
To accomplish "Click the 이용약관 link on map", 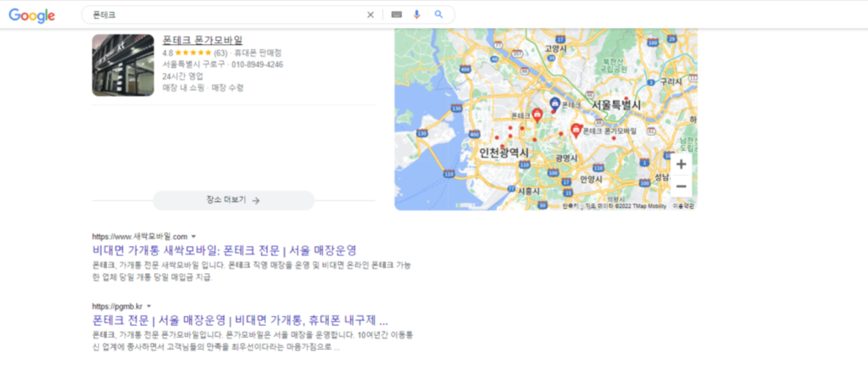I will click(684, 206).
